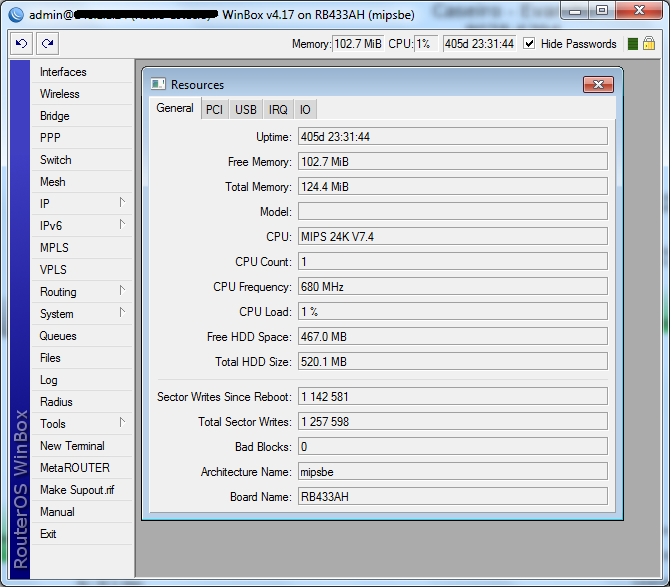Switch to the IRQ tab
Image resolution: width=670 pixels, height=587 pixels.
tap(278, 110)
